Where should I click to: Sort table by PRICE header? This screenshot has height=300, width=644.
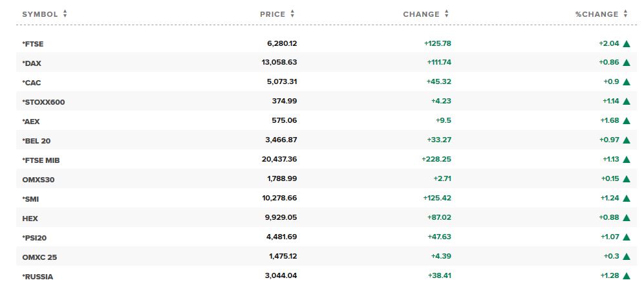tap(273, 14)
